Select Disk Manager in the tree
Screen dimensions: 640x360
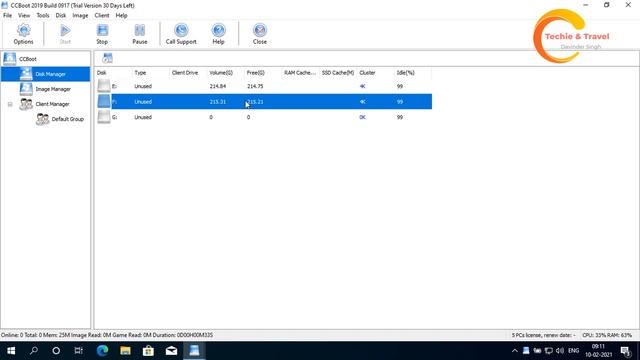[50, 74]
